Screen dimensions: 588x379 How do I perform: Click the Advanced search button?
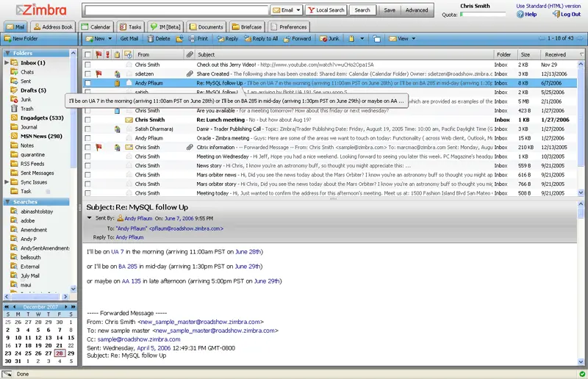[x=417, y=10]
